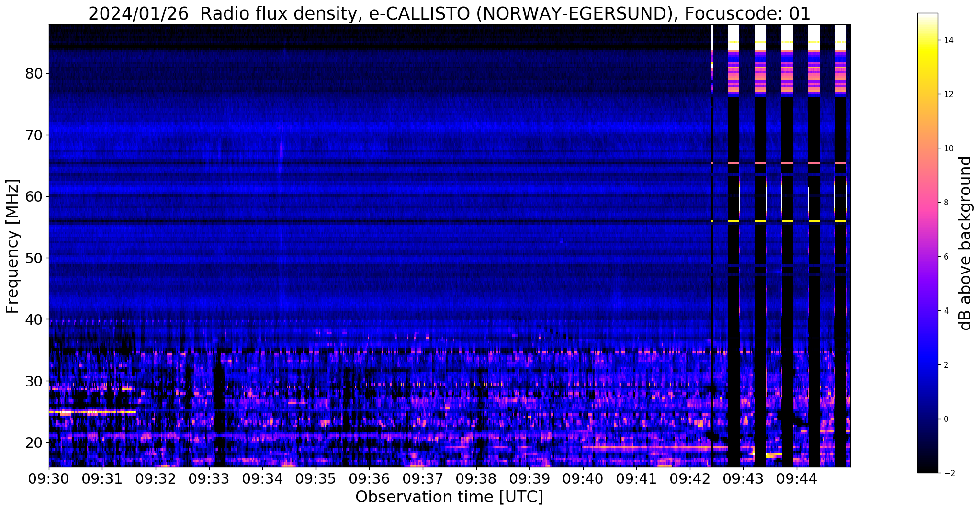Click the 09:41 time tick label
This screenshot has height=511, width=980.
636,478
